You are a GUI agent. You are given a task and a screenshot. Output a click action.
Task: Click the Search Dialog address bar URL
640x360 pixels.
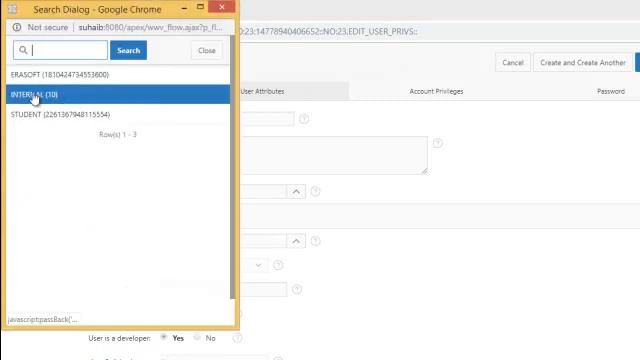coord(151,27)
